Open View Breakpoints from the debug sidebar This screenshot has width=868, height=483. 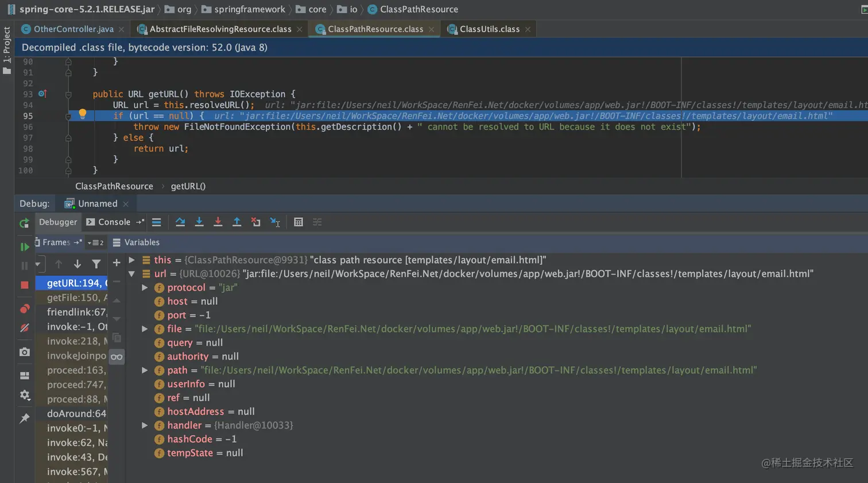tap(24, 309)
